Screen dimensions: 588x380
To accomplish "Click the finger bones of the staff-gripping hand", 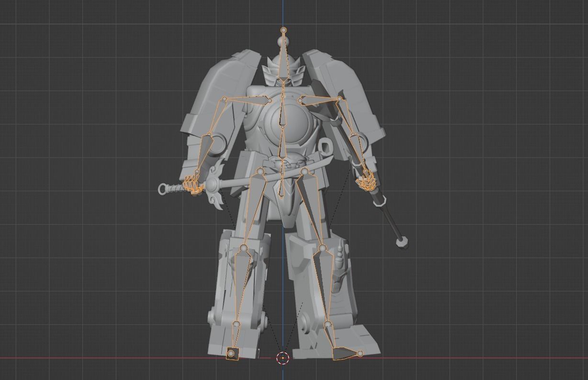I will (x=367, y=182).
